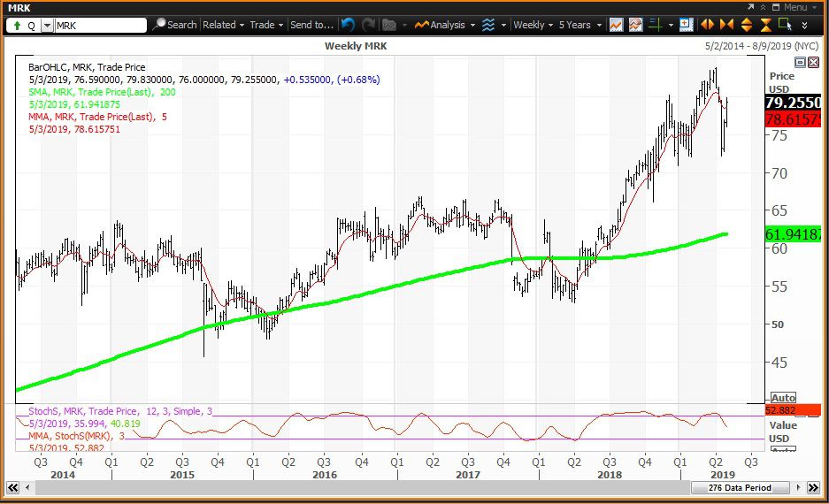Open the Analysis zigzag line icon
The height and width of the screenshot is (504, 829).
point(421,25)
